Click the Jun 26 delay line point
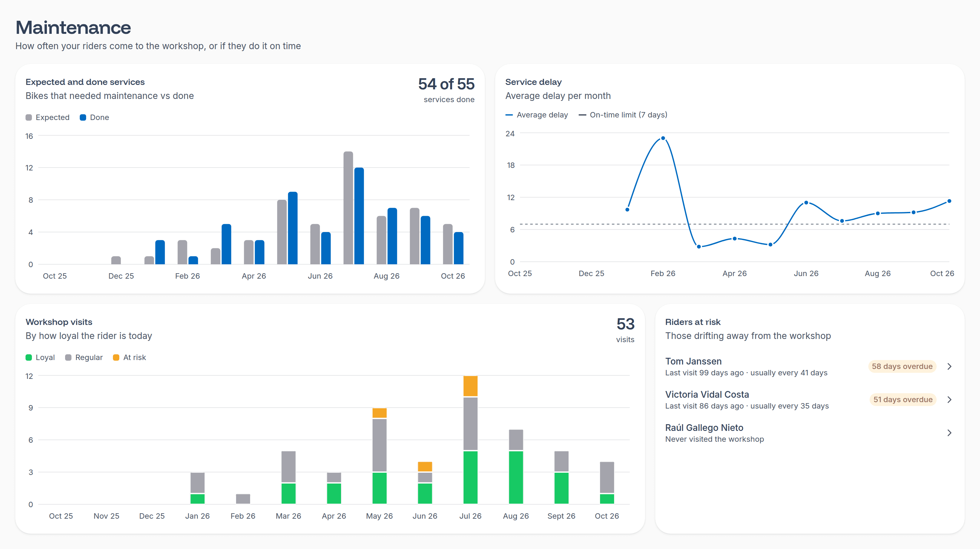Image resolution: width=980 pixels, height=549 pixels. (806, 203)
